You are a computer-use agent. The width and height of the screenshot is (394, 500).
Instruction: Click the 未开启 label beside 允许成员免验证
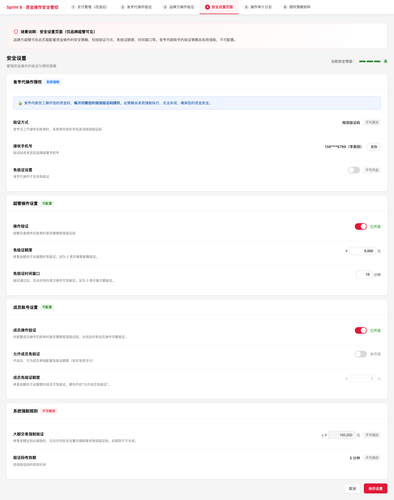(375, 354)
